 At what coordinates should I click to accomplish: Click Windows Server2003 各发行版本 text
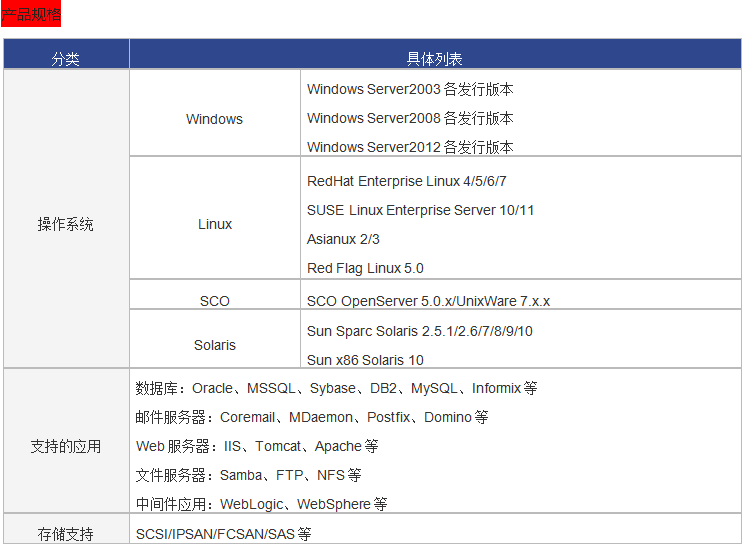[410, 89]
